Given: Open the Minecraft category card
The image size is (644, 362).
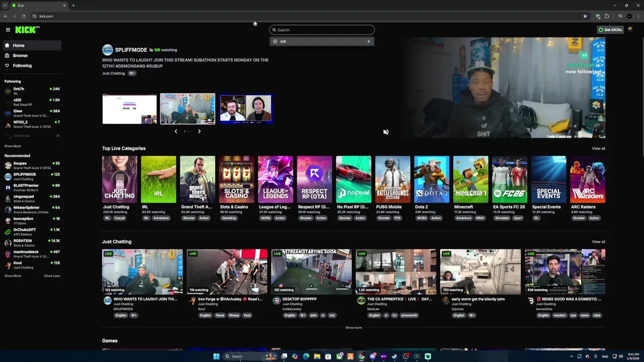Looking at the screenshot, I should point(470,179).
